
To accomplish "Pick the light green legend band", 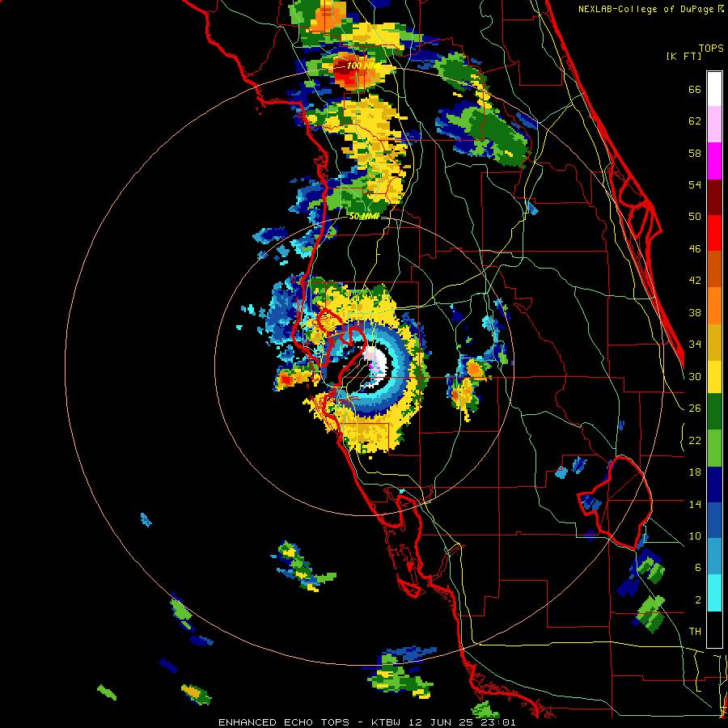I will pyautogui.click(x=714, y=448).
